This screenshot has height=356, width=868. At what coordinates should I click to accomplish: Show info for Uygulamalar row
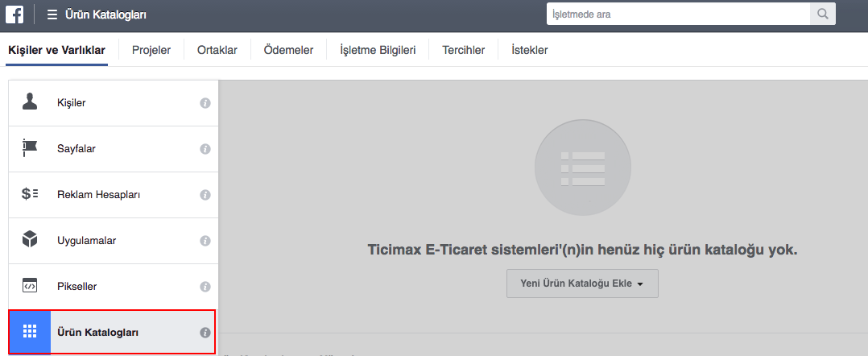pyautogui.click(x=205, y=241)
